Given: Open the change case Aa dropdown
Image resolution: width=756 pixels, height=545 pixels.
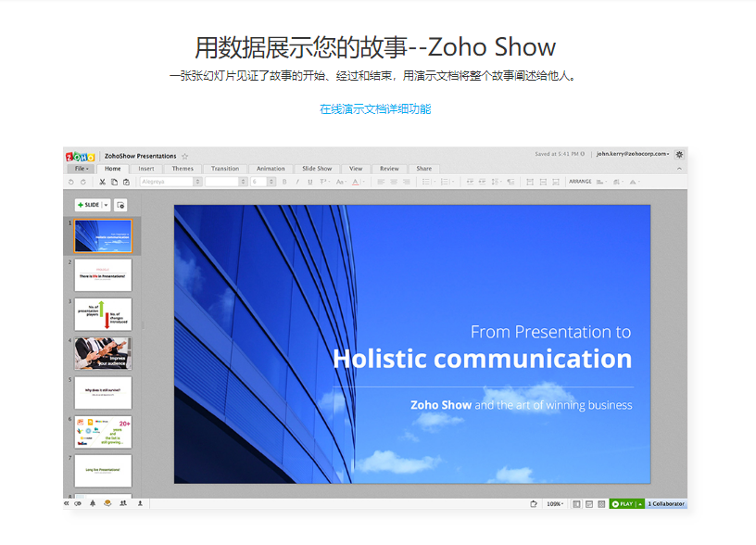Looking at the screenshot, I should pos(341,182).
